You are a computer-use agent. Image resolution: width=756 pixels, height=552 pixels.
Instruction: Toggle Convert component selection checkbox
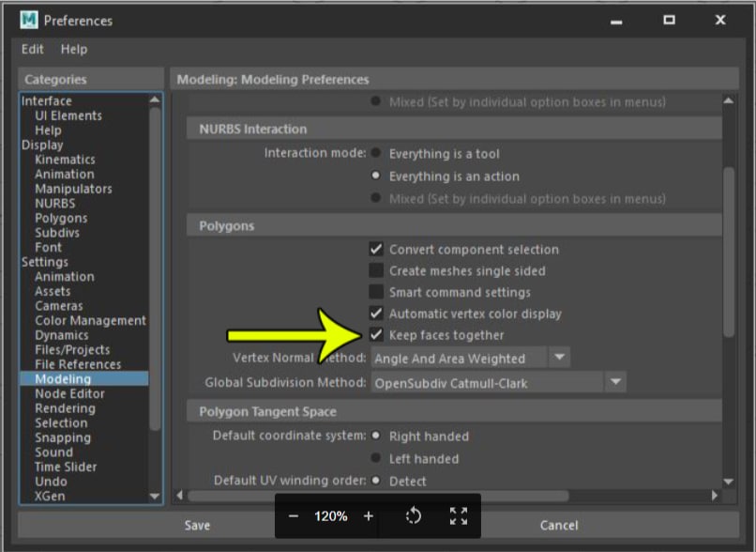376,249
